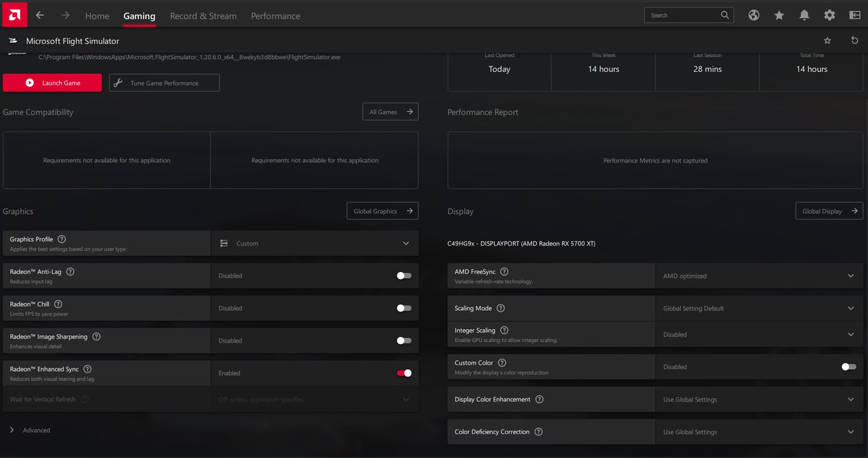Screen dimensions: 868x458
Task: Show help for Graphics Profile
Action: pyautogui.click(x=62, y=239)
